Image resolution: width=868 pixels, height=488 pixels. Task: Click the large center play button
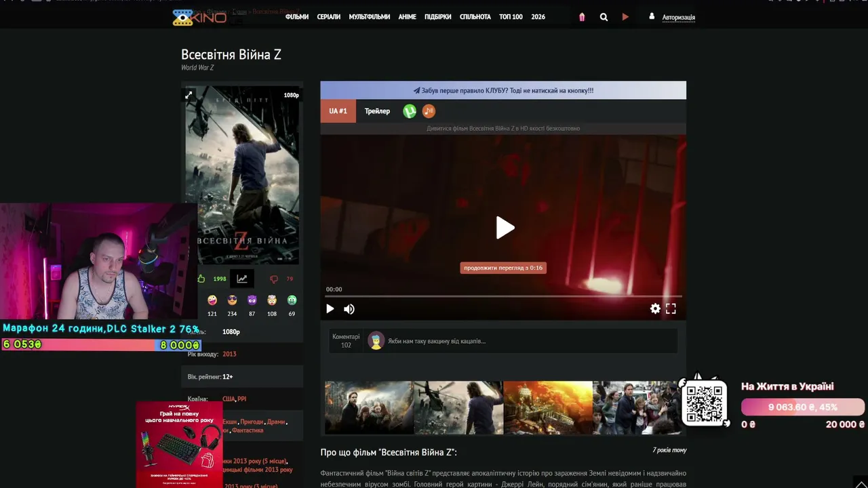(505, 228)
